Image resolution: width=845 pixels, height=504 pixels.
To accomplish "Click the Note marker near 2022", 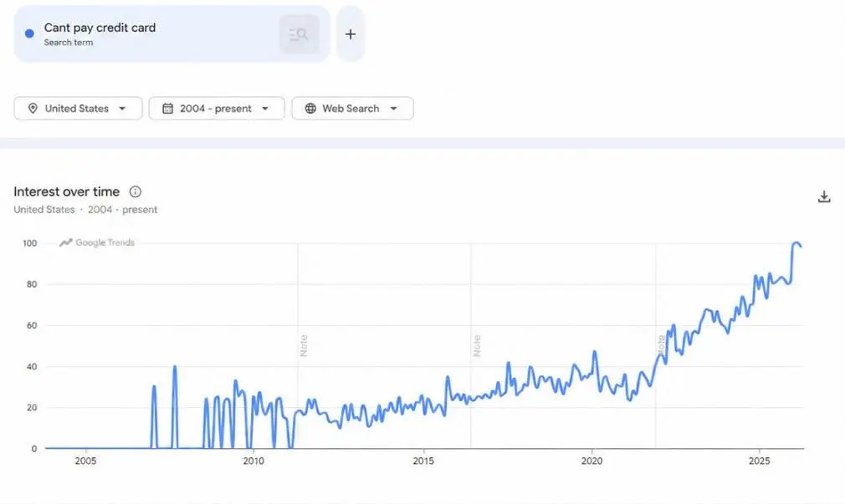I will point(661,345).
